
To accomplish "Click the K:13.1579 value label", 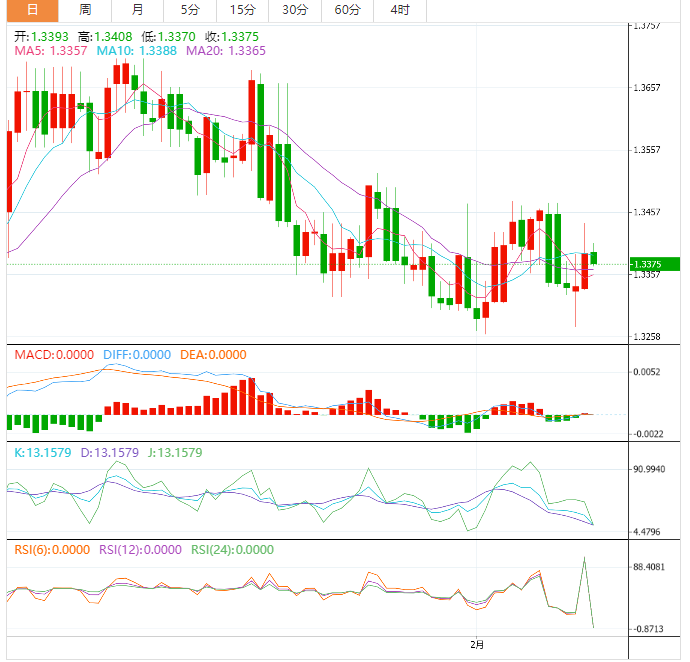I will point(43,453).
